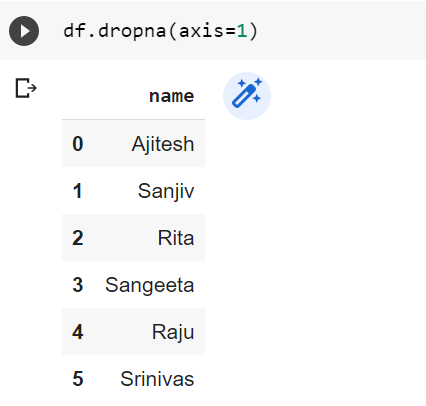Select the 'name' column header
This screenshot has height=406, width=426.
pyautogui.click(x=171, y=96)
